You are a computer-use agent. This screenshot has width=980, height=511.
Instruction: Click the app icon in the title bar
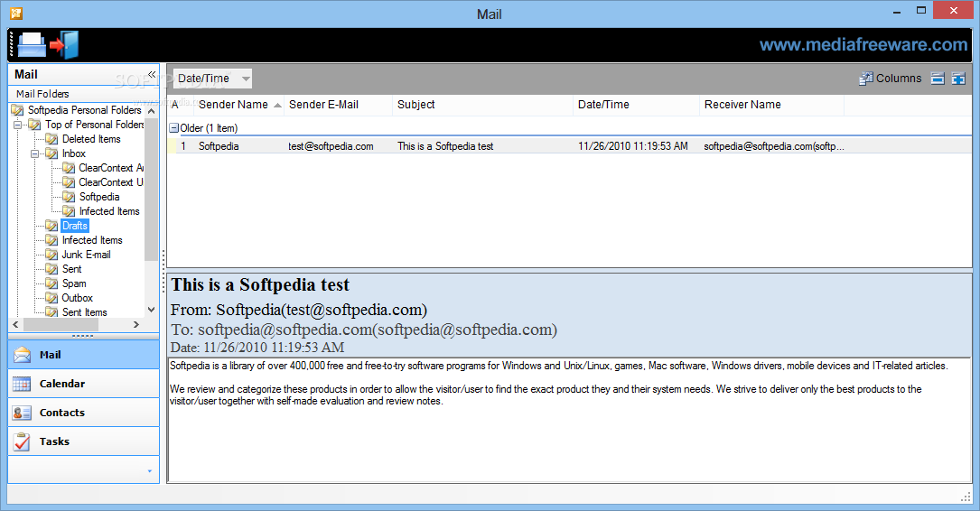pyautogui.click(x=16, y=14)
